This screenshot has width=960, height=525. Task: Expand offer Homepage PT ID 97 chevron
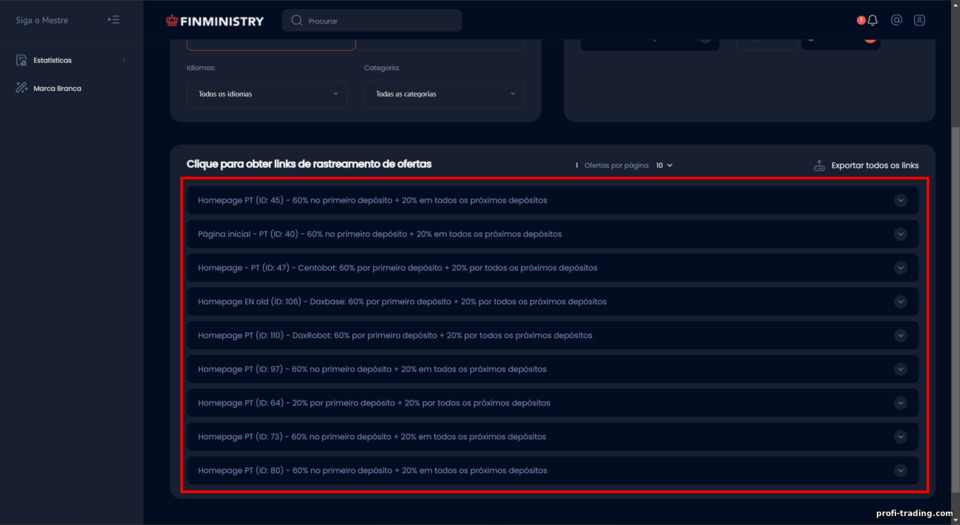click(x=900, y=369)
